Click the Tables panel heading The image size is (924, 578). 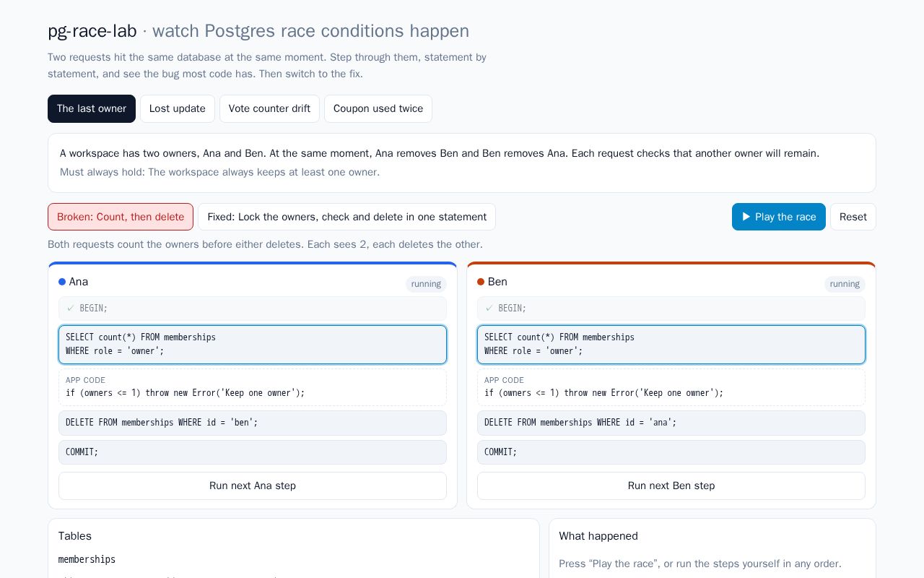[75, 536]
